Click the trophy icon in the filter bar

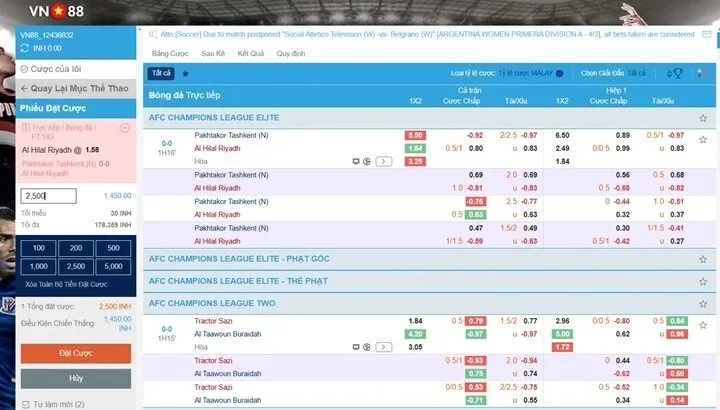tap(678, 74)
